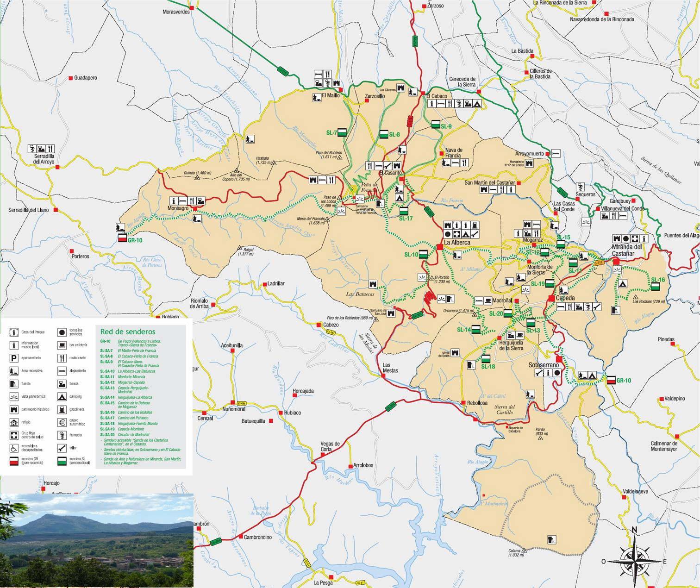Click the farmacia legend icon
This screenshot has width=700, height=588.
point(62,435)
